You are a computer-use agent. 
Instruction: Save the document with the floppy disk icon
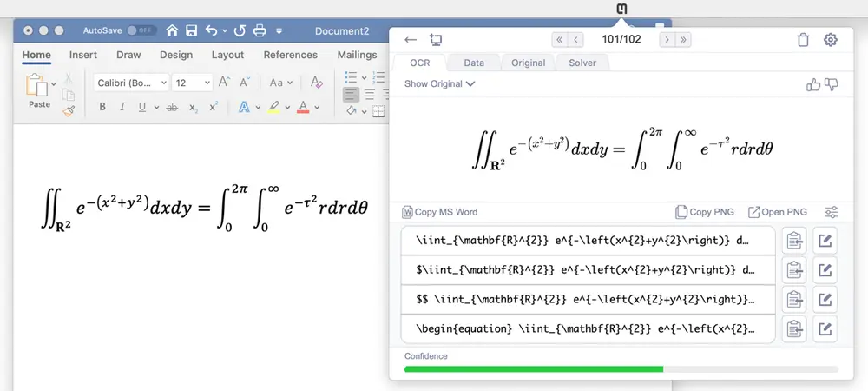pyautogui.click(x=192, y=30)
